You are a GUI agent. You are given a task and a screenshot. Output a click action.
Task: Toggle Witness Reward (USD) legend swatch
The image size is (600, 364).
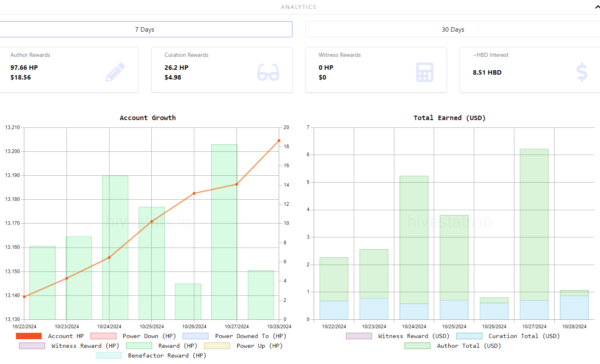[x=359, y=336]
